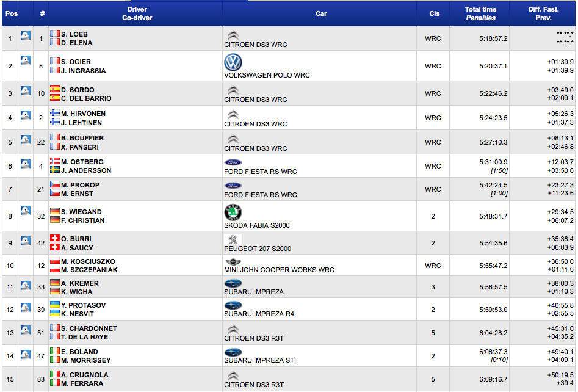Screen dimensions: 578x392
Task: Click the Diff. Fast. Prev. header
Action: coord(543,13)
